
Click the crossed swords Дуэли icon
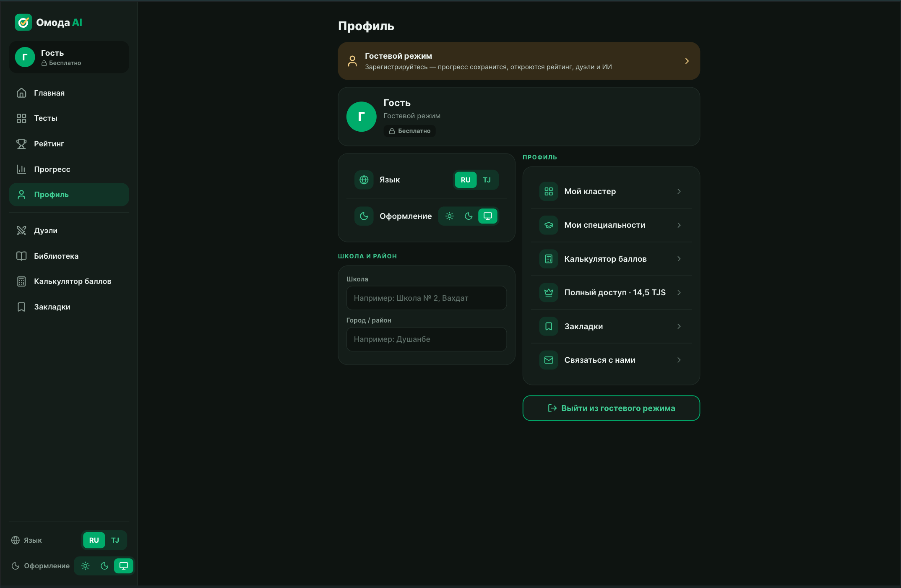pyautogui.click(x=21, y=231)
